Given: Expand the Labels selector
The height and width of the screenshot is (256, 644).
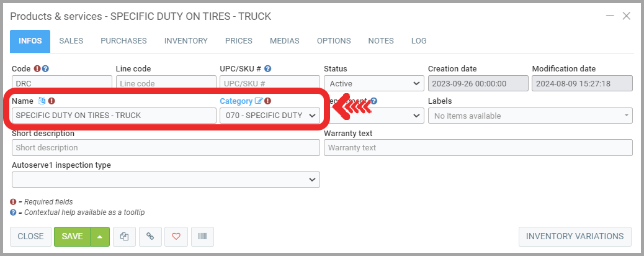Looking at the screenshot, I should coord(530,116).
